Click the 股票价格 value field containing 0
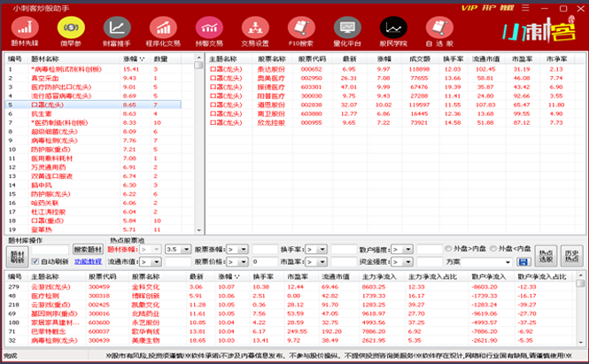This screenshot has width=589, height=364. click(265, 262)
